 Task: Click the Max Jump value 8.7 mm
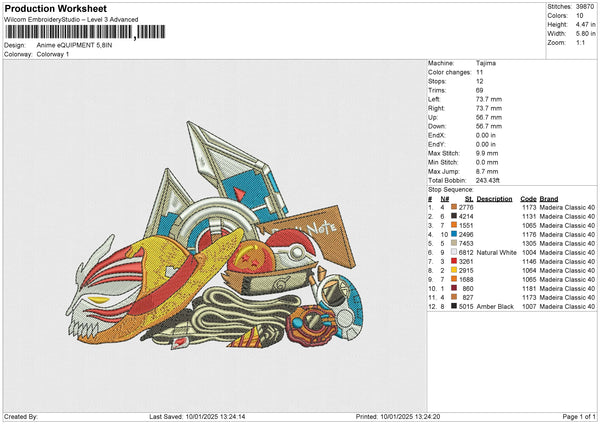(487, 171)
